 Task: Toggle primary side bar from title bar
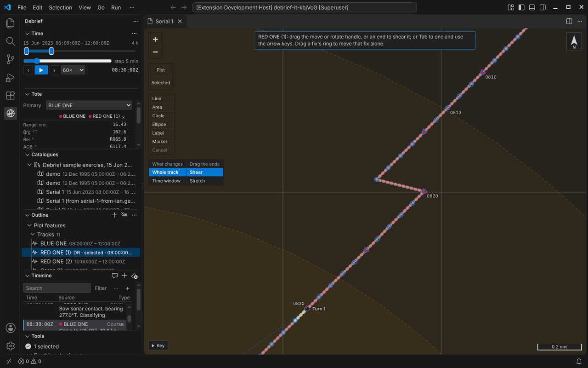(521, 7)
